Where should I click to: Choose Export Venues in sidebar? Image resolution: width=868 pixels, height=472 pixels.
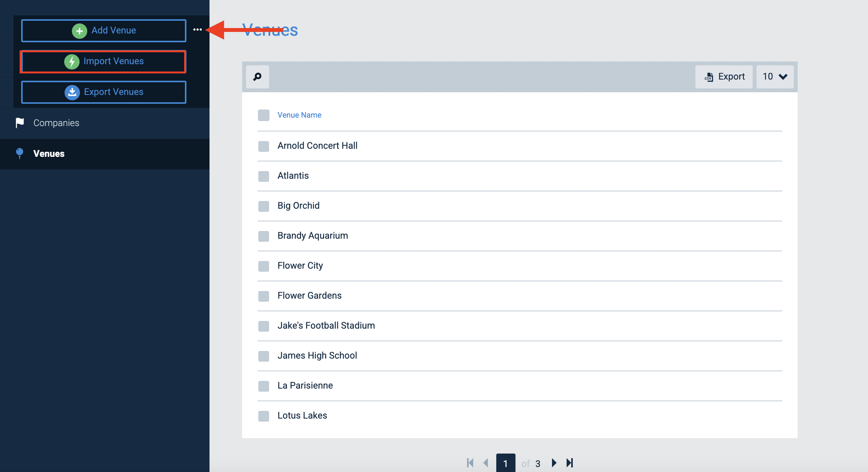coord(104,92)
